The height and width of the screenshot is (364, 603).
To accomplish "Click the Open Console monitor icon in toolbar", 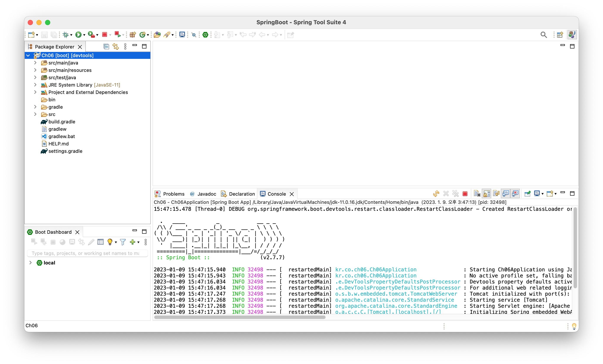I will tap(182, 35).
